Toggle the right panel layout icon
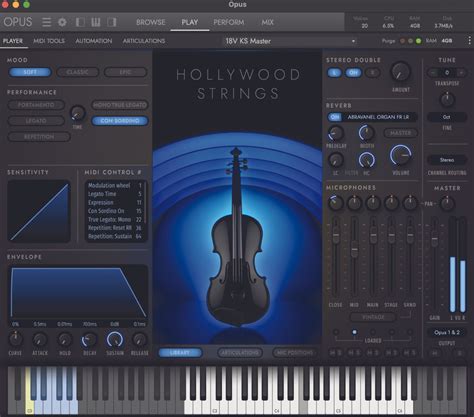Image resolution: width=474 pixels, height=417 pixels. 112,22
